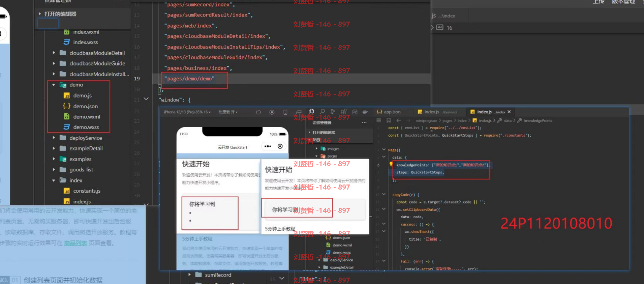
Task: Open the Search magnifier icon in the activity bar
Action: point(322,112)
